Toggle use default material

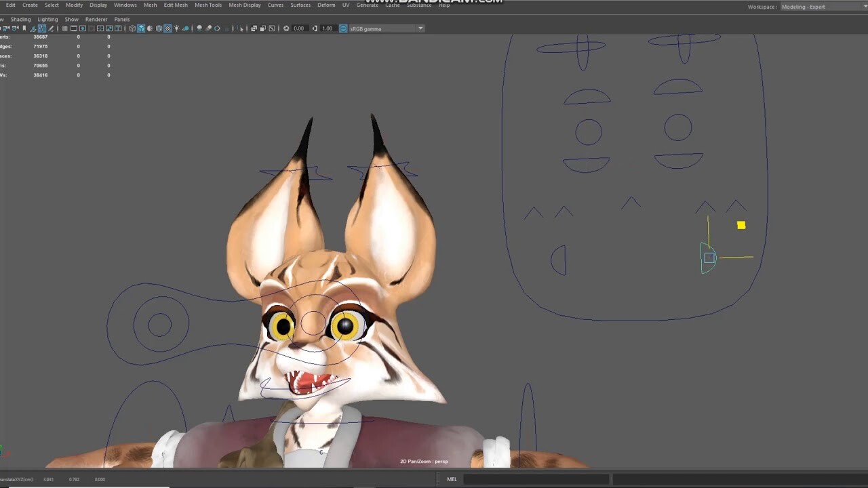(149, 28)
